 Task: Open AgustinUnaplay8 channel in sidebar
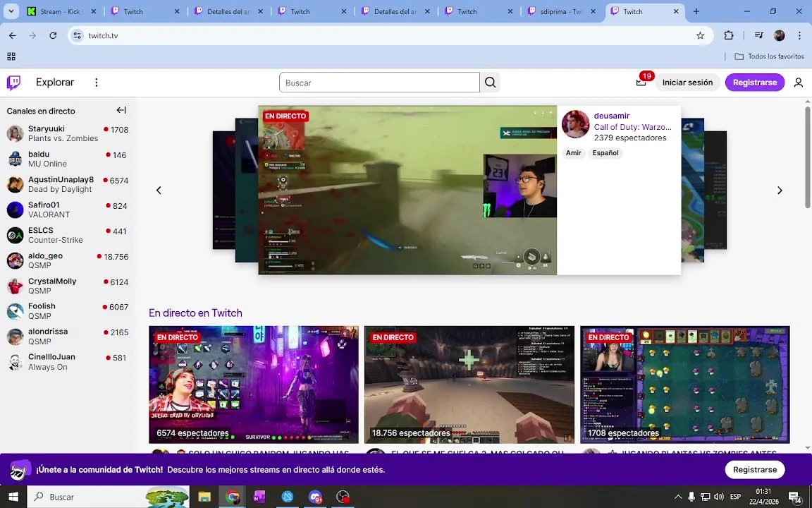tap(68, 185)
